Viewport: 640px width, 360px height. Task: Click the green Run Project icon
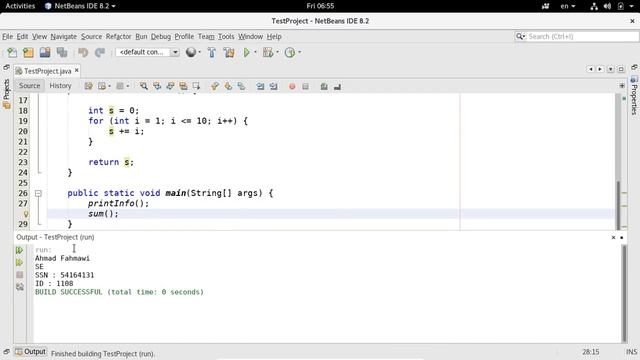click(x=247, y=52)
